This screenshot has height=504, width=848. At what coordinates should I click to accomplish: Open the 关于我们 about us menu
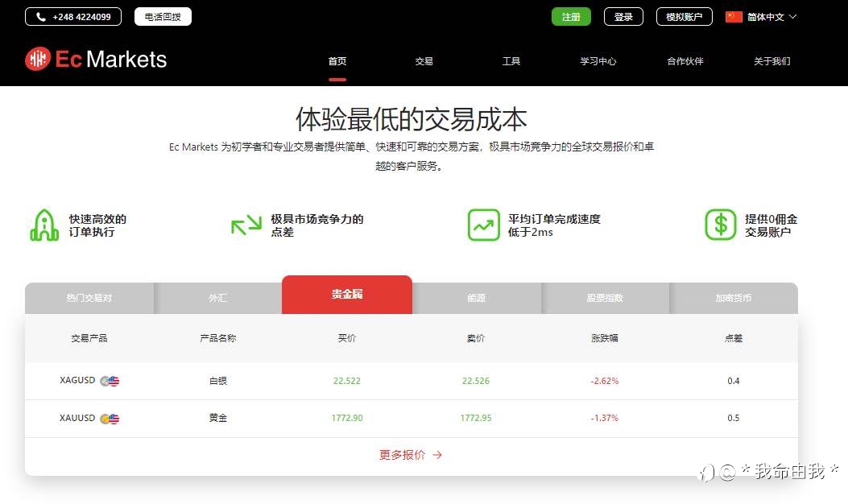coord(772,61)
